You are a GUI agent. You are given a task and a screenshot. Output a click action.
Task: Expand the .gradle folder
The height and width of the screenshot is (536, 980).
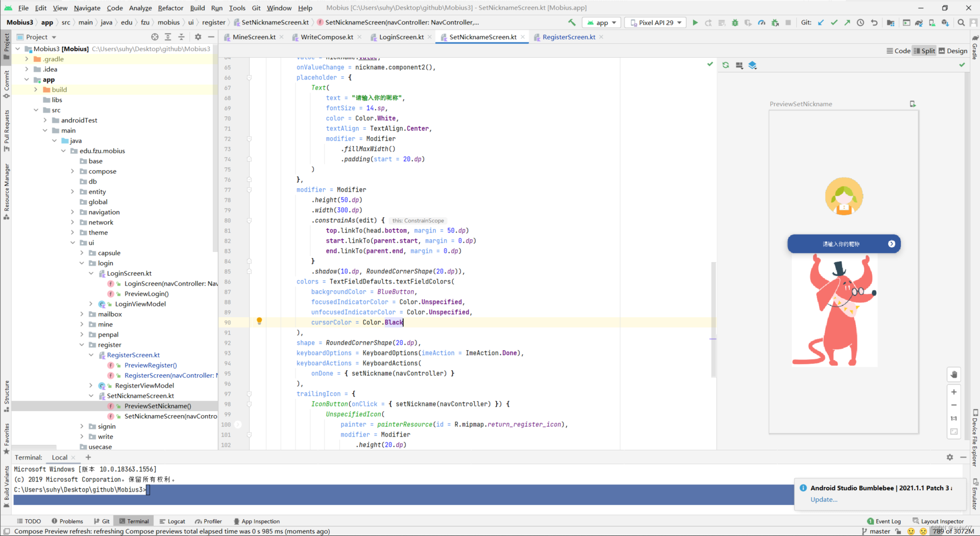click(27, 59)
